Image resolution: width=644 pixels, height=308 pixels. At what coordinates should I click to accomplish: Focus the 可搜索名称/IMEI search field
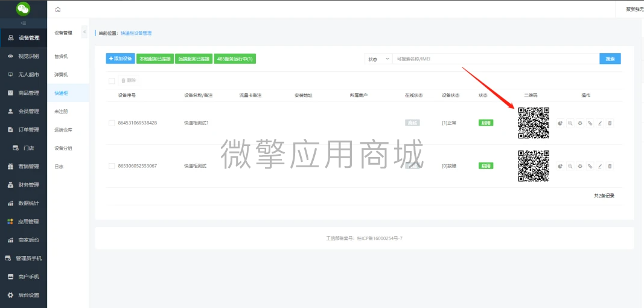pyautogui.click(x=496, y=59)
